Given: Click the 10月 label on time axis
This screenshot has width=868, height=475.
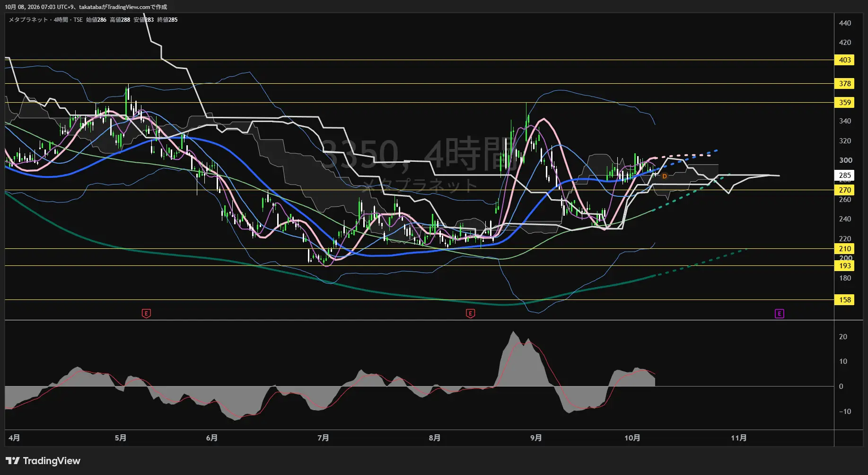Looking at the screenshot, I should pyautogui.click(x=632, y=438).
